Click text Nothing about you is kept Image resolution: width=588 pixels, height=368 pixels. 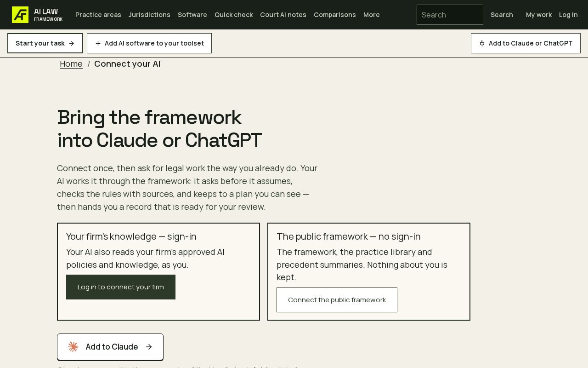[x=361, y=271]
